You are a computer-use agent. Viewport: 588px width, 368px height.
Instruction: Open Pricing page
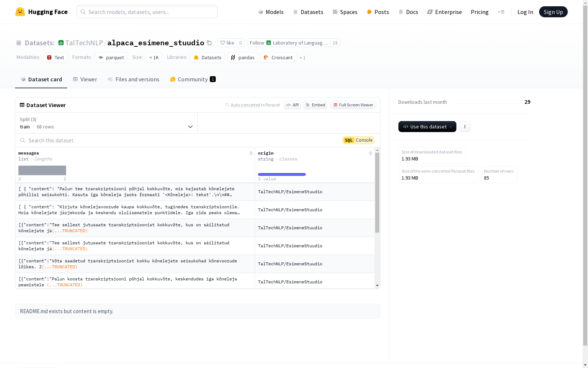[480, 12]
